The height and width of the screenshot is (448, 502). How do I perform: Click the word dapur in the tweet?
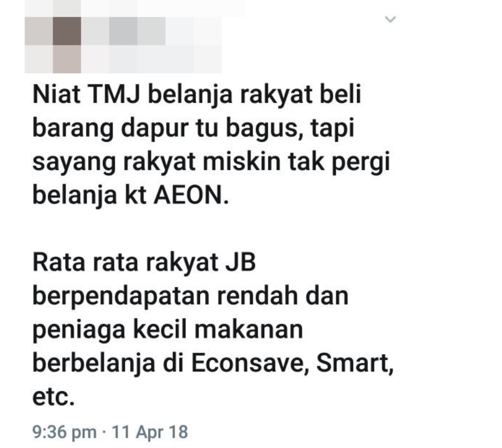(155, 129)
